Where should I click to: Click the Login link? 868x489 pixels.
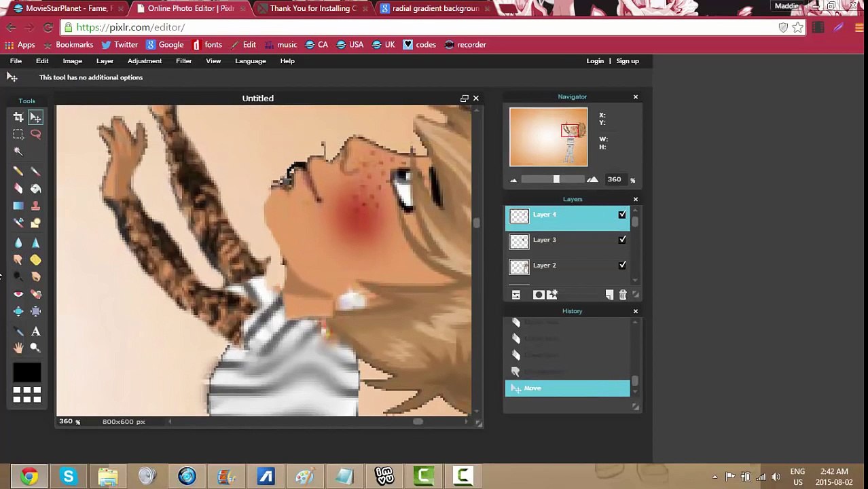tap(595, 61)
